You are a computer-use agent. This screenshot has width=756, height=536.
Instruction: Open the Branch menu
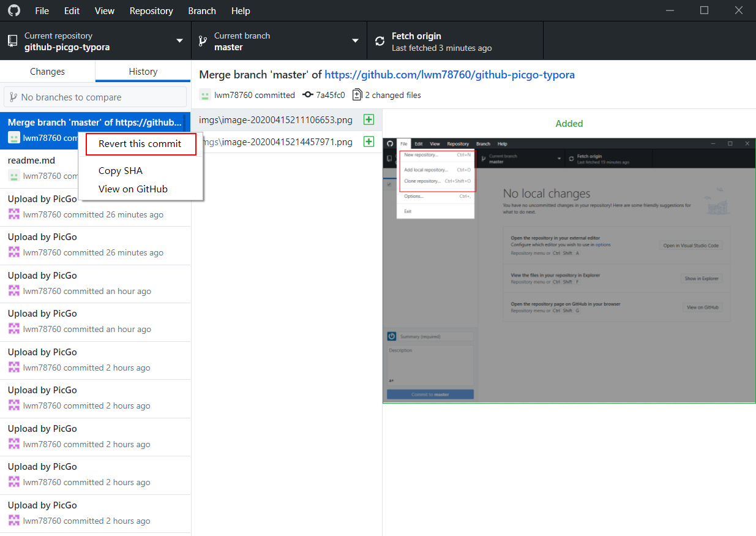coord(202,10)
